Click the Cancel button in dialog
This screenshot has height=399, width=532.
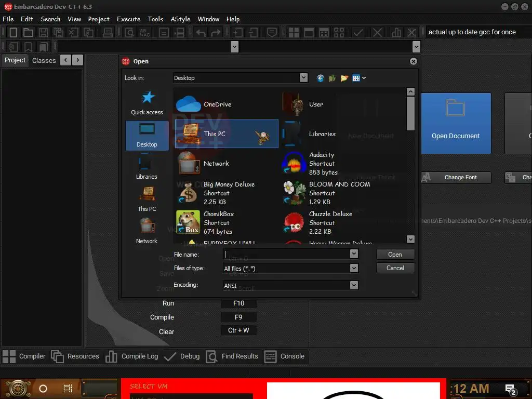395,268
